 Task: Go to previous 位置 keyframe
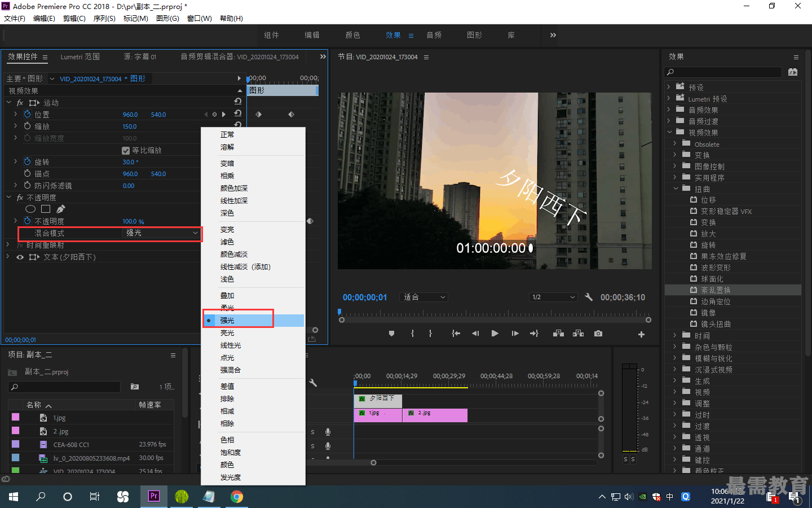click(206, 114)
